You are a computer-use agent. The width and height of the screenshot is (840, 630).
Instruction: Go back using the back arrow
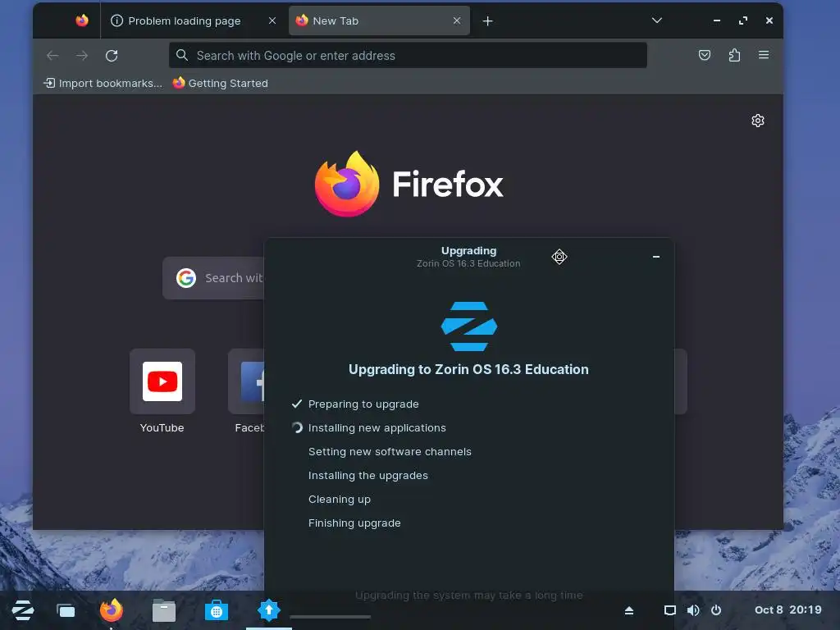click(52, 55)
